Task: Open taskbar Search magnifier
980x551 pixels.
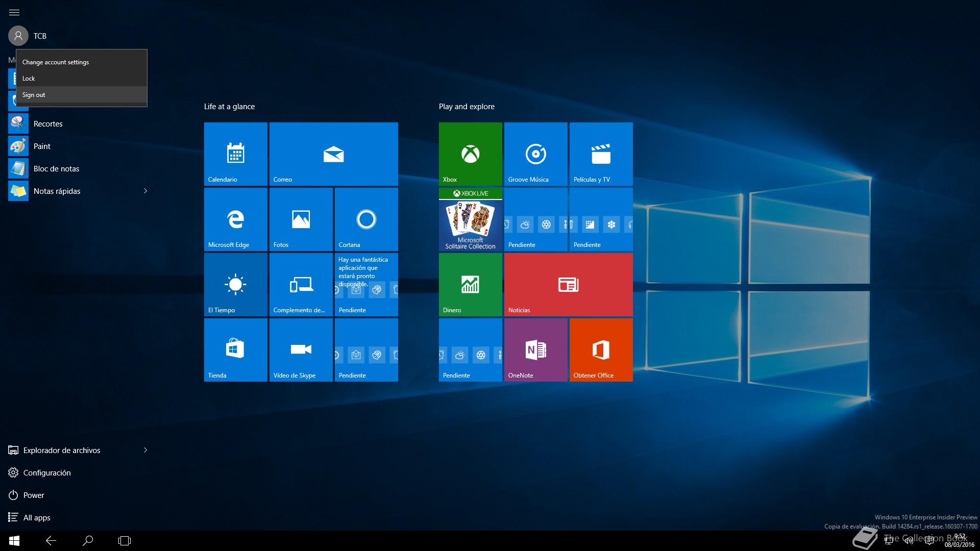Action: click(x=88, y=541)
